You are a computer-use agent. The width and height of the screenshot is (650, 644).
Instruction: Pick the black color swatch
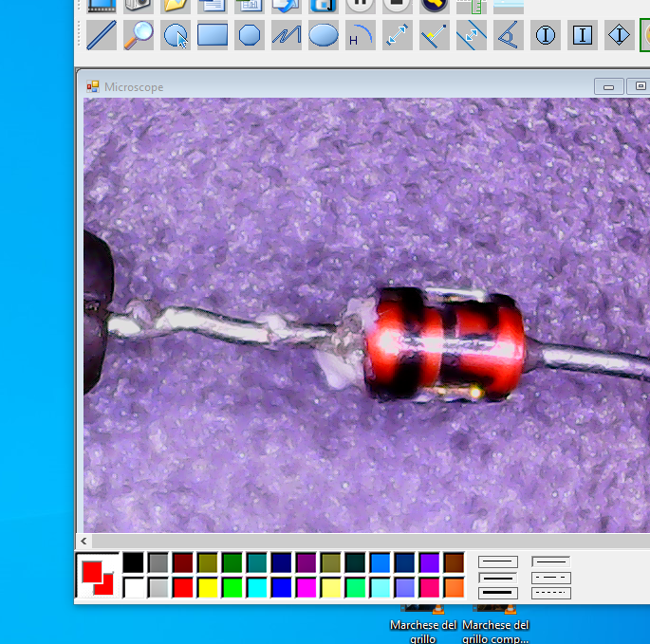[x=133, y=562]
